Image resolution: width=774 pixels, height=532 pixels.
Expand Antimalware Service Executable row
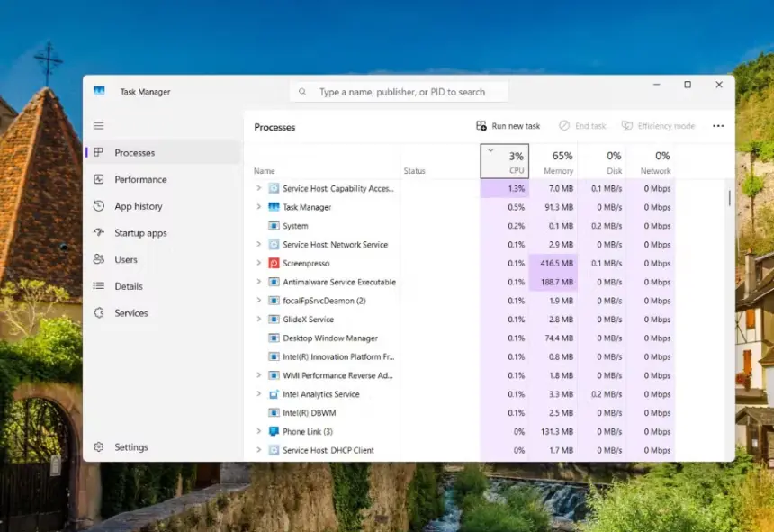(258, 282)
